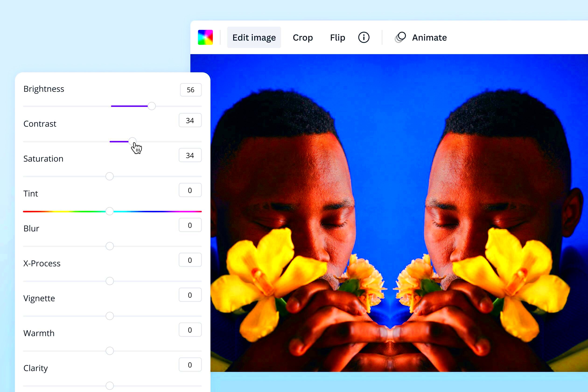The height and width of the screenshot is (392, 588).
Task: Click the colorful app logo icon
Action: point(206,37)
